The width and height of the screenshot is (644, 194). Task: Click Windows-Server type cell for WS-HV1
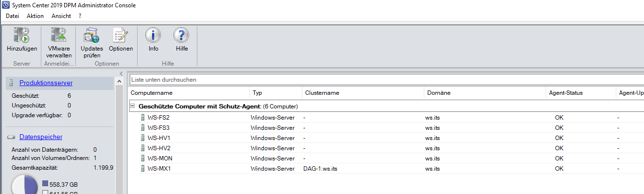pyautogui.click(x=273, y=138)
